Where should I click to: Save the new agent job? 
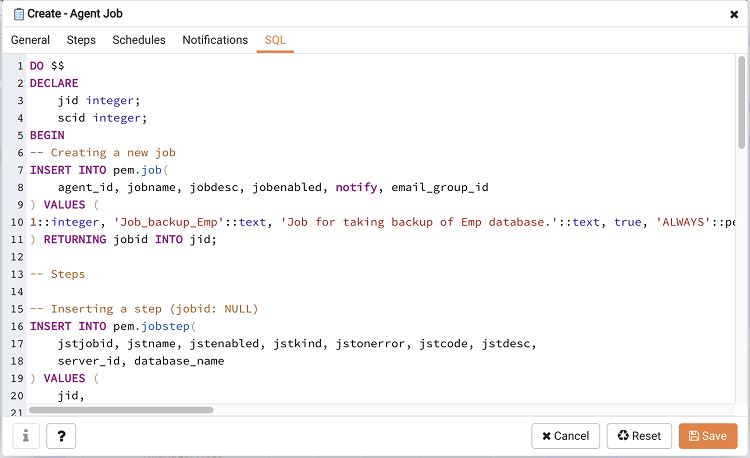point(708,436)
